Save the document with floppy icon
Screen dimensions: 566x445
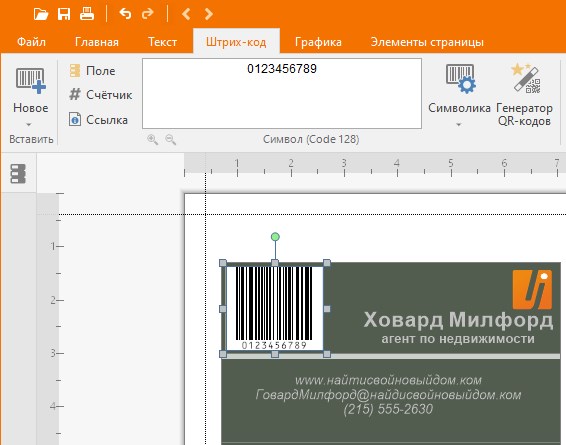[x=64, y=14]
